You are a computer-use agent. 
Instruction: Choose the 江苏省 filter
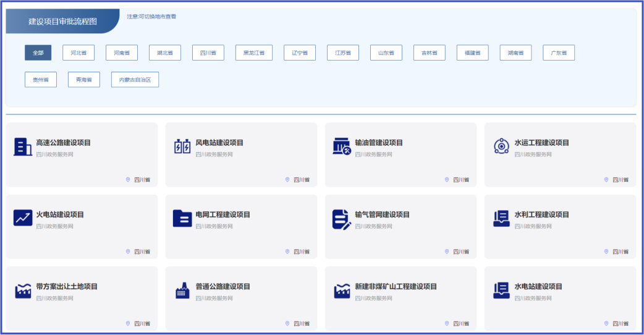click(x=343, y=53)
